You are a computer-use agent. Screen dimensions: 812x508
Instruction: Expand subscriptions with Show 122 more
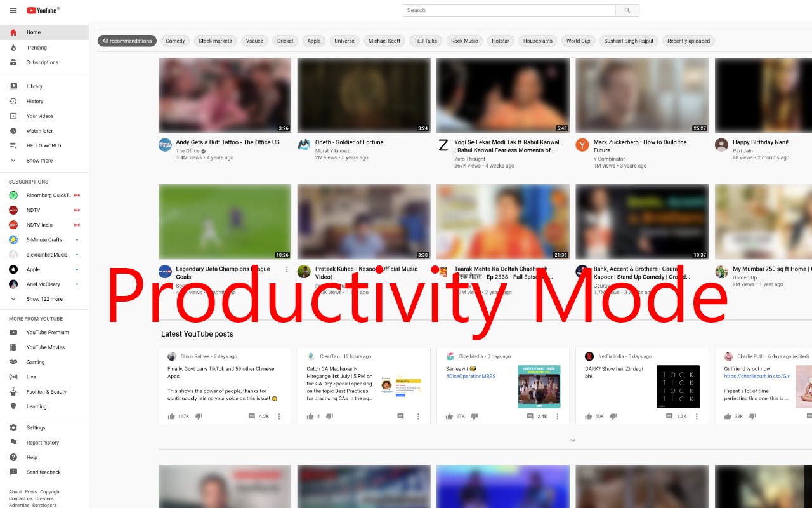click(x=44, y=299)
